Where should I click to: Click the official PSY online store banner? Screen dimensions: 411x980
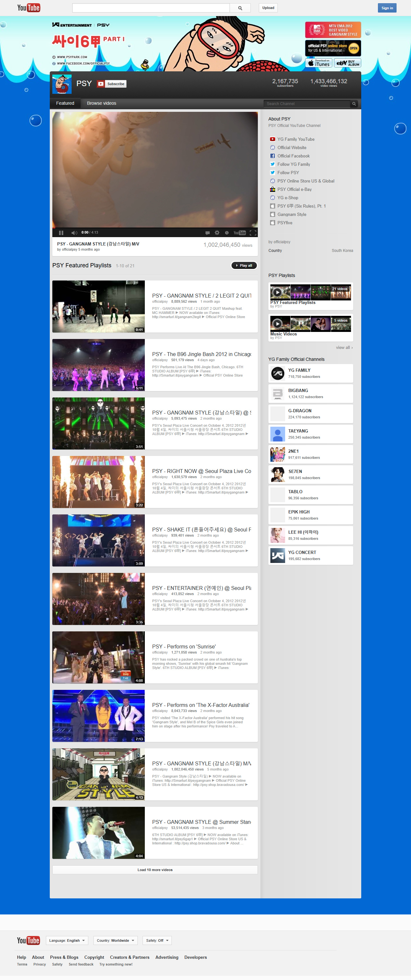[333, 48]
